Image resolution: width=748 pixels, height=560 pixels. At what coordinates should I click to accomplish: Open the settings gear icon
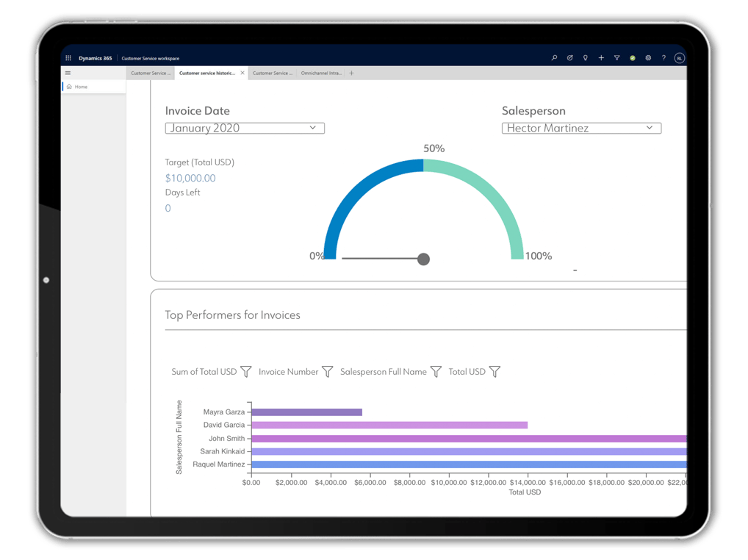click(x=648, y=58)
